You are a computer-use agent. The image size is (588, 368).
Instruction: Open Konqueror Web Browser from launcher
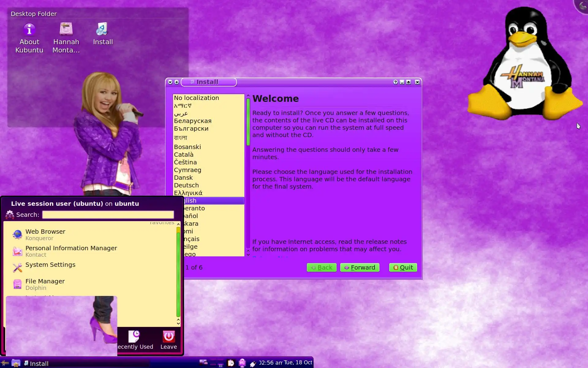(x=45, y=235)
